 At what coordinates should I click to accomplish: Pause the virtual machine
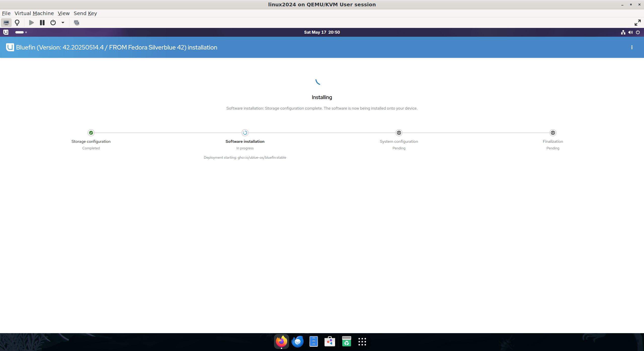(x=42, y=23)
